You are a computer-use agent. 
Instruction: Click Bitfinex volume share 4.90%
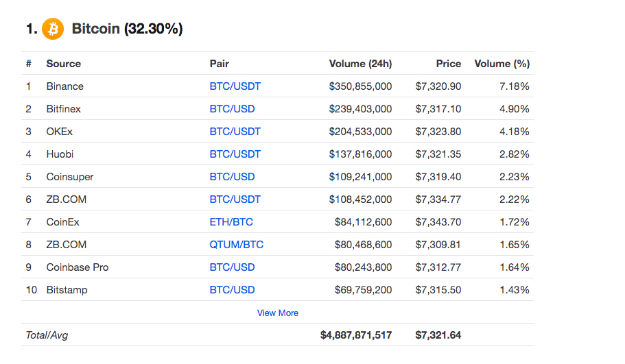coord(514,109)
